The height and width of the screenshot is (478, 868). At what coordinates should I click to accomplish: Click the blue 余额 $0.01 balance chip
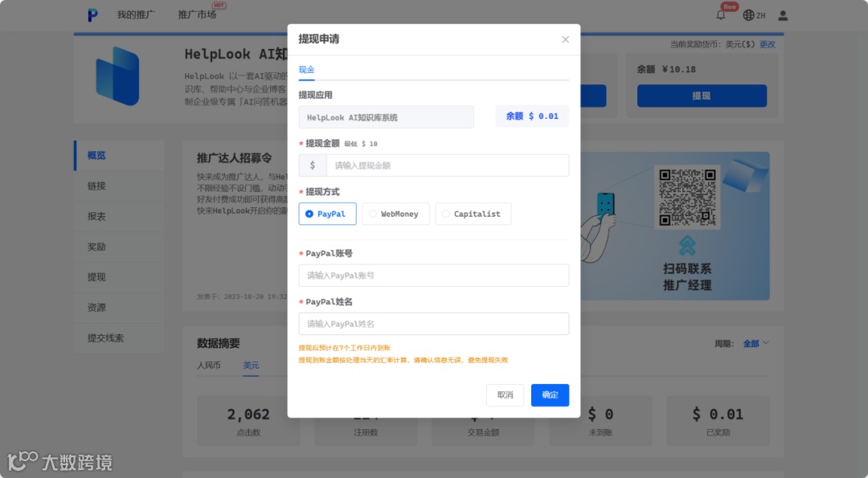[532, 116]
